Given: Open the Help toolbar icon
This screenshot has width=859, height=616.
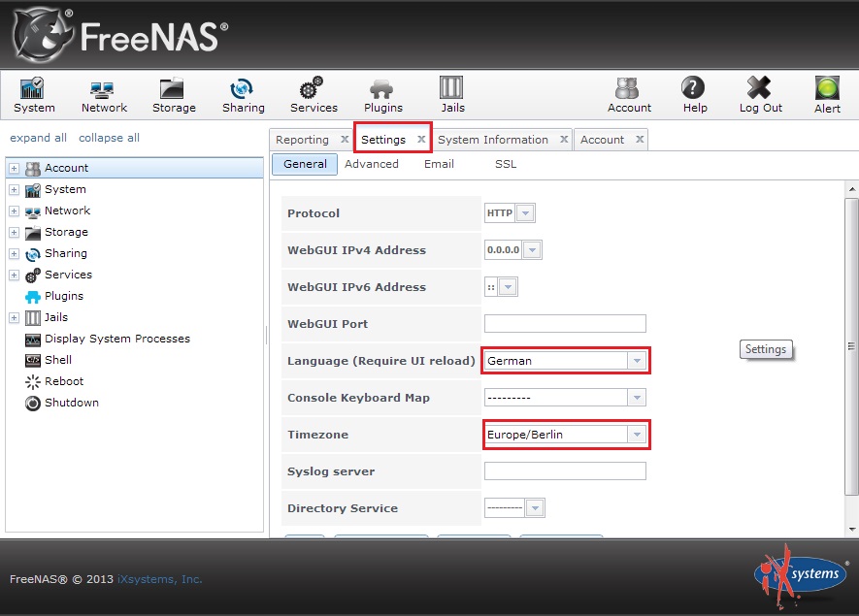Looking at the screenshot, I should click(695, 95).
